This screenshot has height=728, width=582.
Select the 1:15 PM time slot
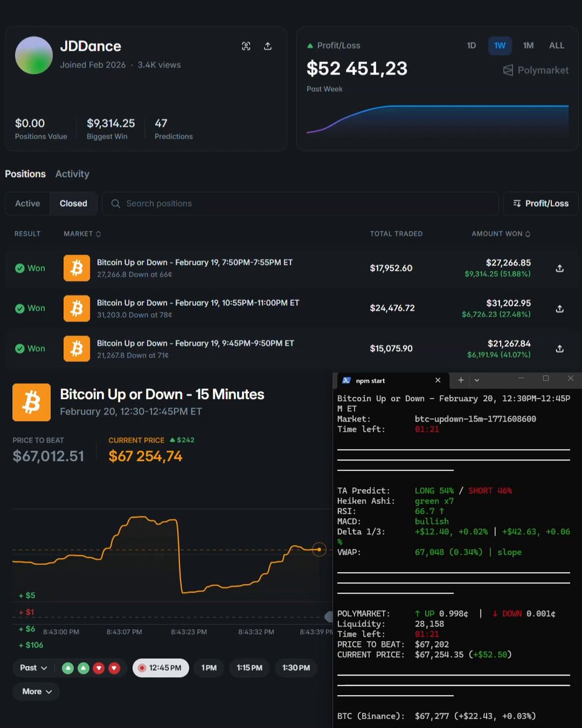pos(250,668)
